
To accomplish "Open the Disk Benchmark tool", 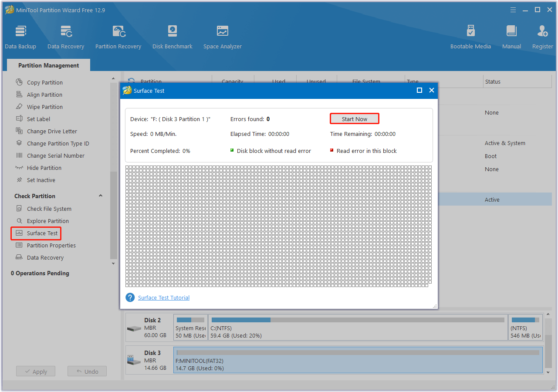I will pos(172,37).
